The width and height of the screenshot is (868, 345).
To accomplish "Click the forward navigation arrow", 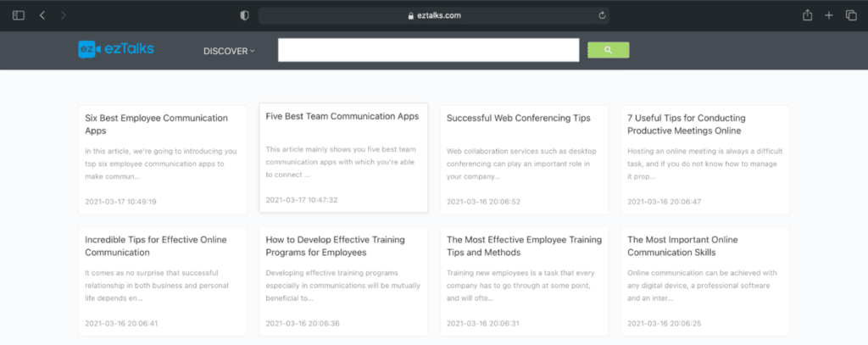I will 64,15.
